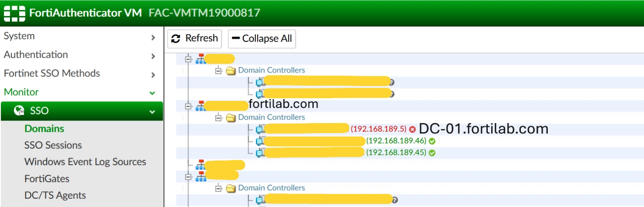644x207 pixels.
Task: Click the bottom-most domain network icon
Action: pyautogui.click(x=200, y=176)
